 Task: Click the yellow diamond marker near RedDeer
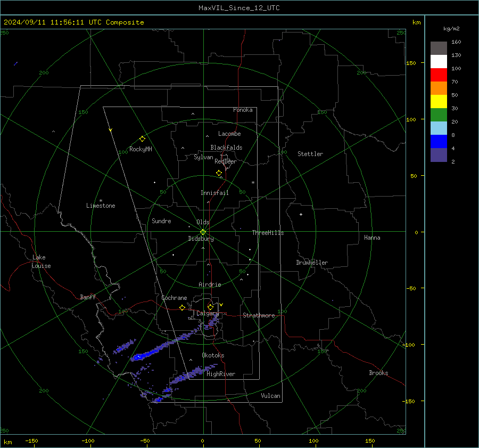pos(219,173)
